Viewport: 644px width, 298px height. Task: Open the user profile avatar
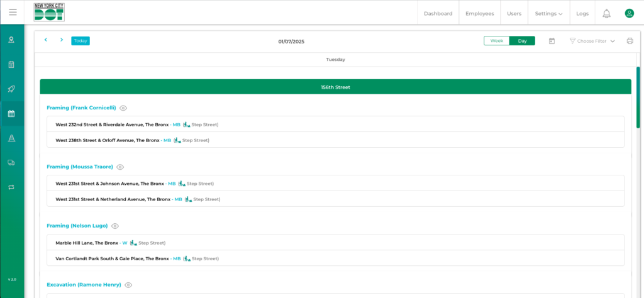629,13
